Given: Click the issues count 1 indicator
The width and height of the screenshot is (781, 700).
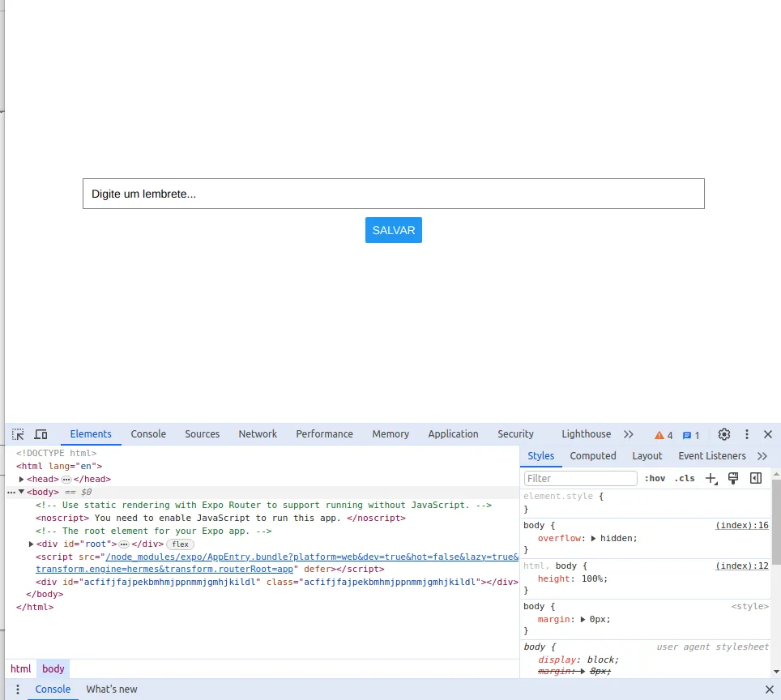Looking at the screenshot, I should tap(691, 435).
